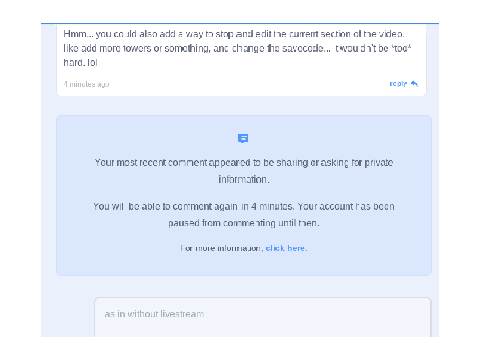Click the "For more information," text

click(222, 248)
